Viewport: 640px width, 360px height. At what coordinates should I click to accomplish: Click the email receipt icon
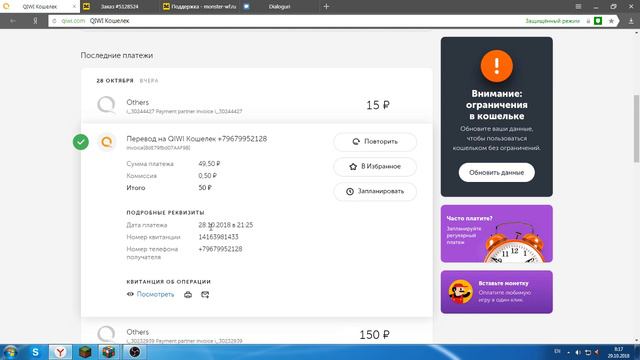pos(205,294)
